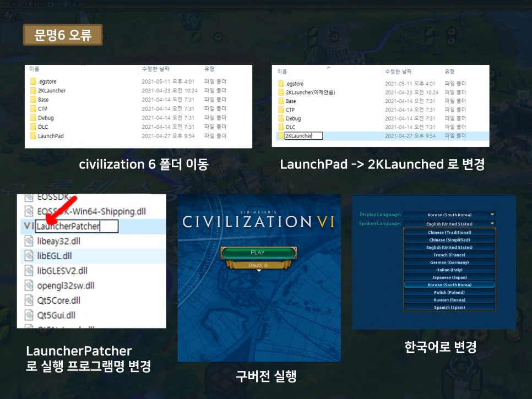Select the file name Qt5Gui.dll
Screen dimensions: 532x399
(x=56, y=315)
